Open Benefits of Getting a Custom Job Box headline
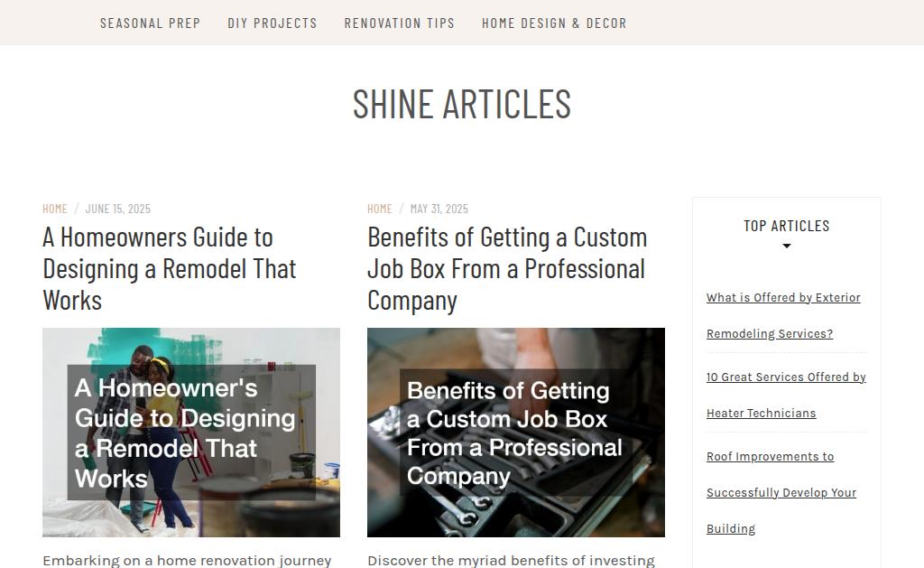Viewport: 924px width, 568px height. pos(507,269)
